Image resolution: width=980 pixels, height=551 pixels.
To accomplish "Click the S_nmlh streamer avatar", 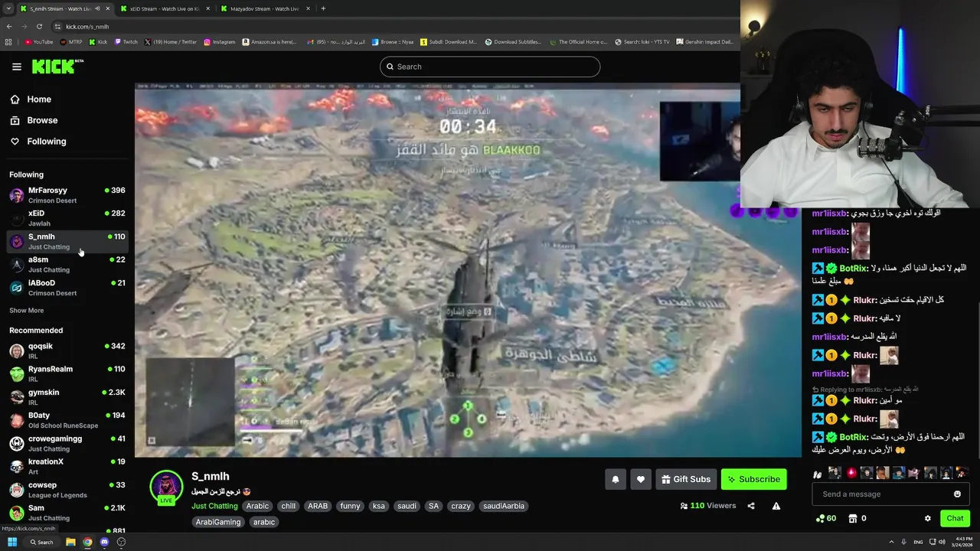I will pos(166,486).
